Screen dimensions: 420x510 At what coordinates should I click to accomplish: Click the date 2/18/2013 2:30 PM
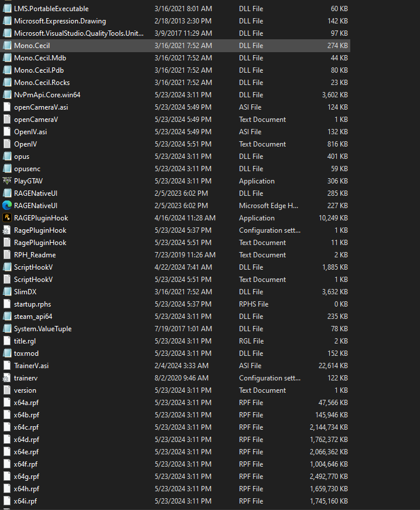(183, 21)
